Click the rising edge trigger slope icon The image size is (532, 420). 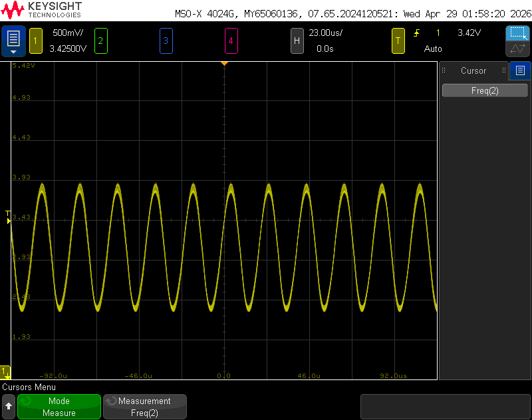tap(417, 33)
